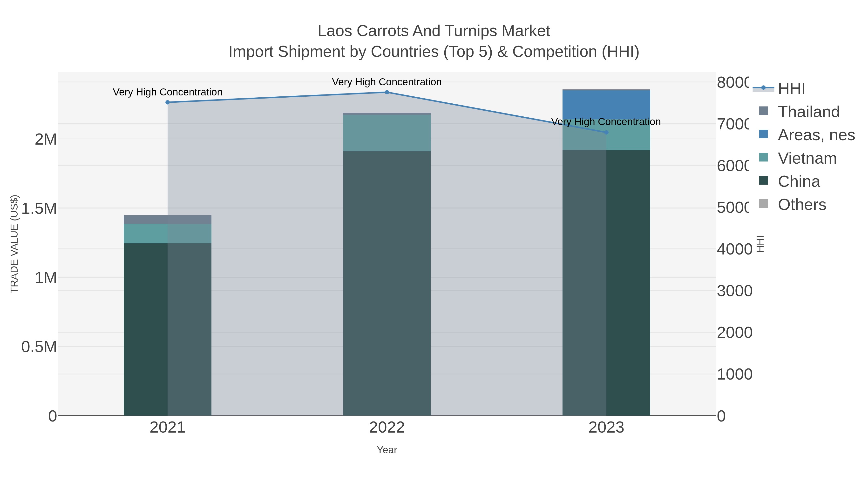Image resolution: width=868 pixels, height=488 pixels.
Task: Click the 4000 right axis tick
Action: (735, 249)
